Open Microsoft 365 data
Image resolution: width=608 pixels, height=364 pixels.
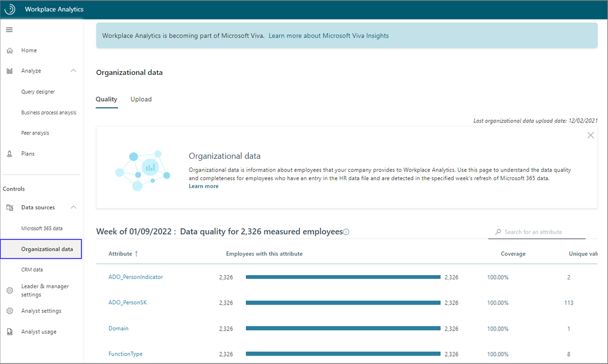tap(42, 228)
